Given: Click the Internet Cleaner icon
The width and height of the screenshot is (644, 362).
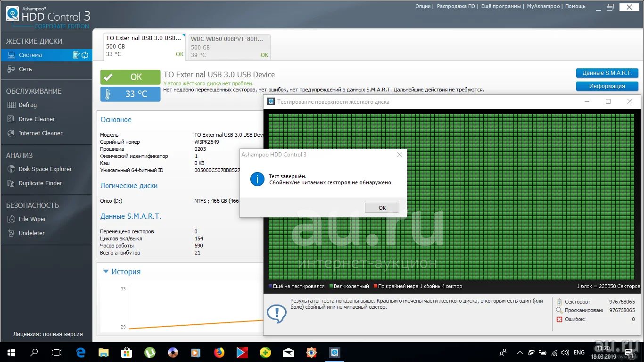Looking at the screenshot, I should click(11, 133).
